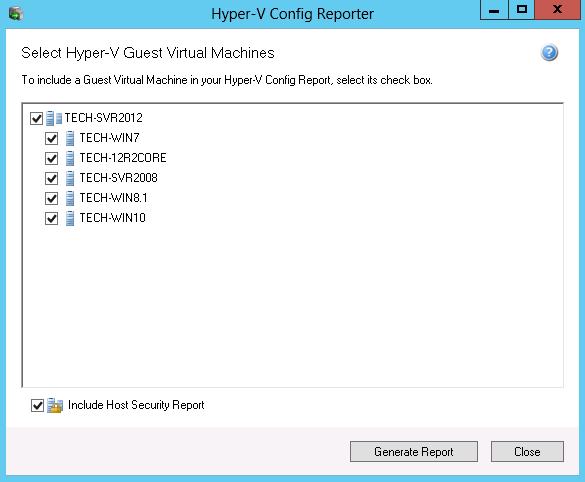Screen dimensions: 585x482
Task: Click the TECH-WIN10 virtual machine icon
Action: click(69, 218)
